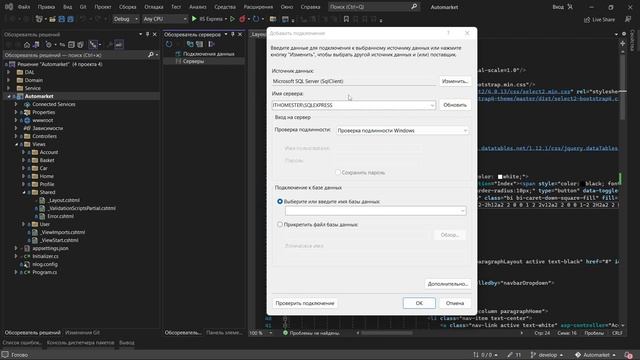Select Подключения данных in Server Explorer
The height and width of the screenshot is (360, 640).
point(209,54)
